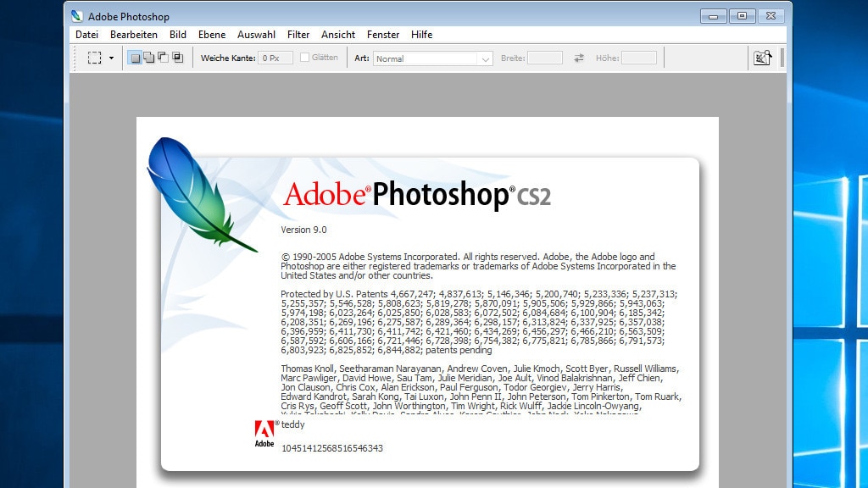Viewport: 868px width, 488px height.
Task: Select the rectangular marquee tool preset icon
Action: [x=95, y=58]
